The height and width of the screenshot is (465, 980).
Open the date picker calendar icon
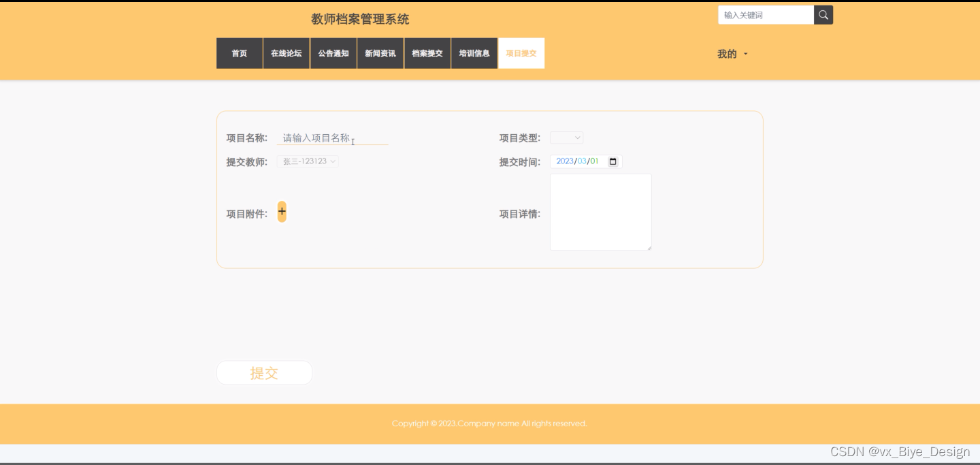[612, 161]
